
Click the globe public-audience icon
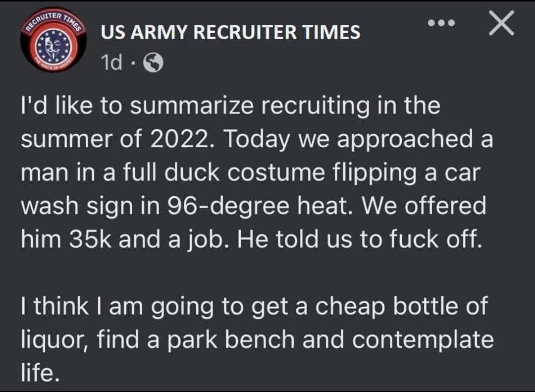(153, 63)
